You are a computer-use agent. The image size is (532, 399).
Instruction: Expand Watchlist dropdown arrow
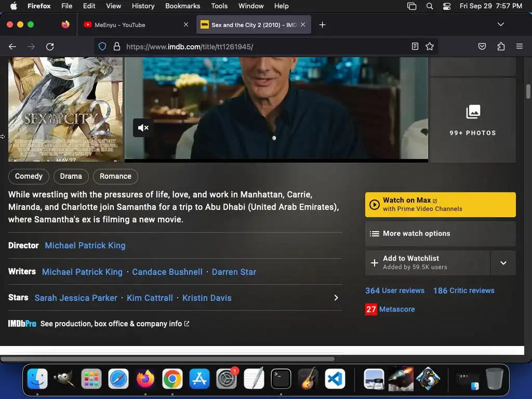pos(503,262)
